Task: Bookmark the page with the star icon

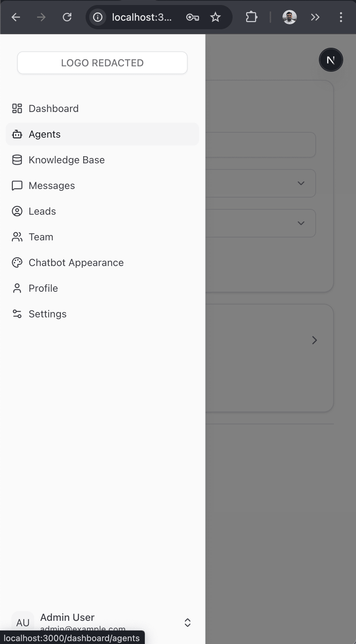Action: coord(215,17)
